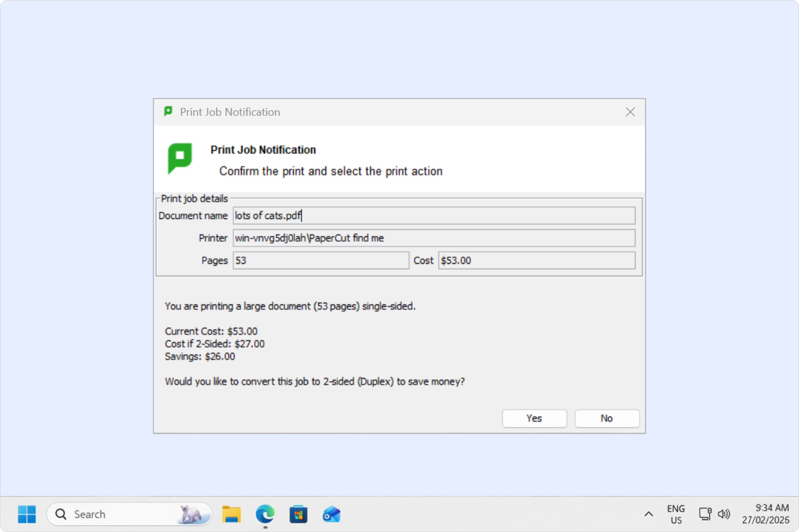This screenshot has width=799, height=532.
Task: Click No to keep single-sided printing
Action: 607,418
